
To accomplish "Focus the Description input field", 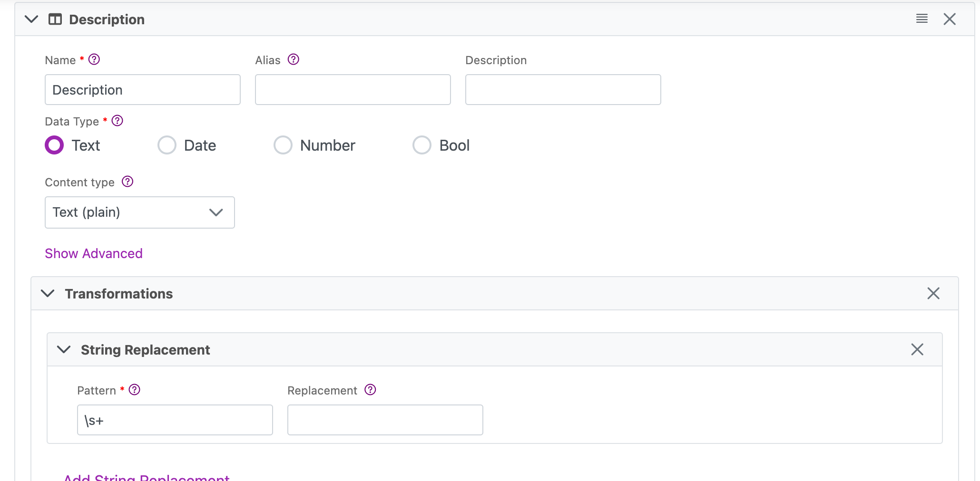I will [x=563, y=89].
